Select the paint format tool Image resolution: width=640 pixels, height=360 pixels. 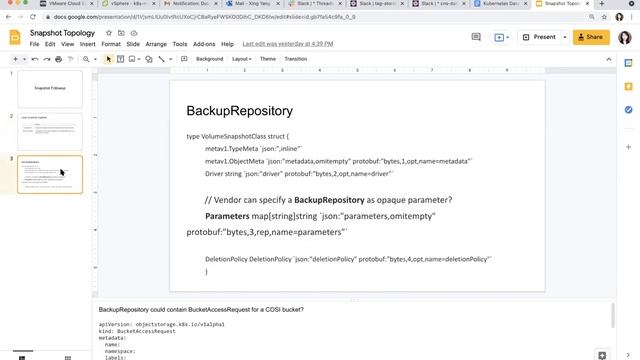pyautogui.click(x=70, y=59)
